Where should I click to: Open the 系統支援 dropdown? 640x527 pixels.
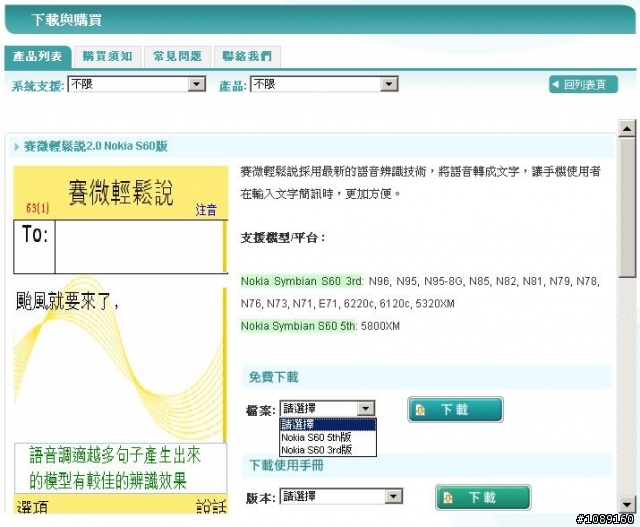pyautogui.click(x=137, y=84)
